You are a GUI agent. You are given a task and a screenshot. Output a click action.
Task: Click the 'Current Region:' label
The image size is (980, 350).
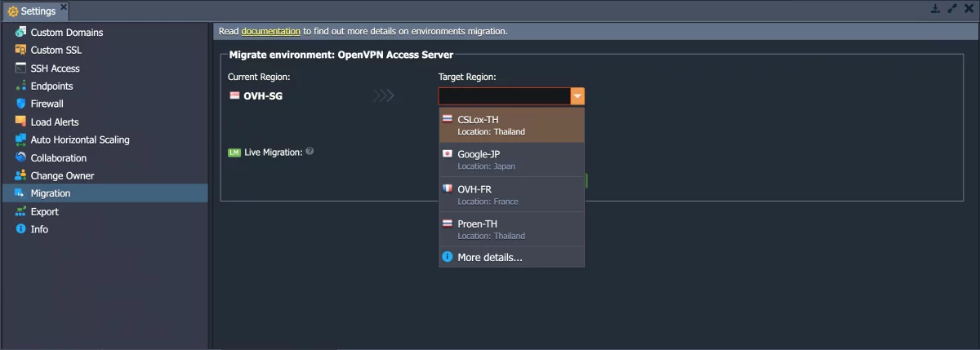[x=259, y=77]
